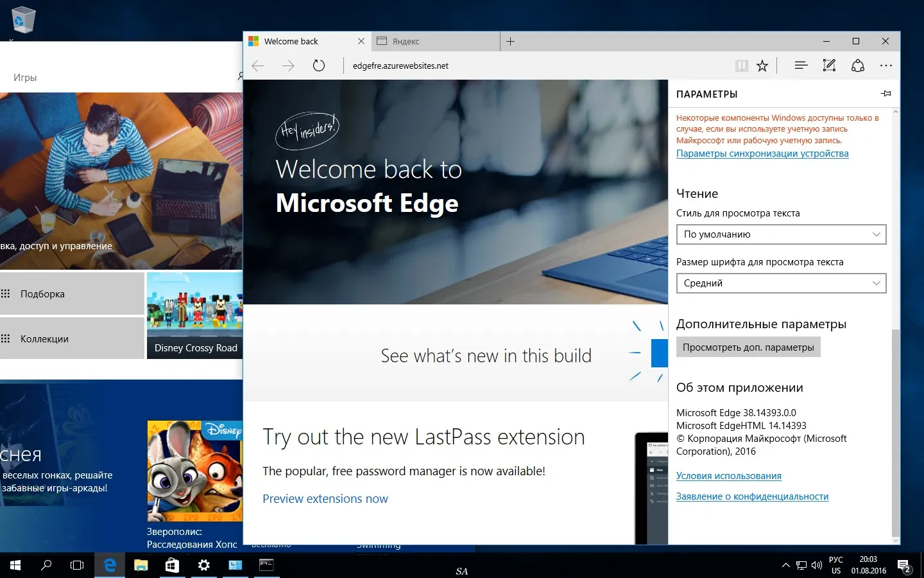This screenshot has width=924, height=578.
Task: Expand the Средний font size dropdown
Action: [x=781, y=283]
